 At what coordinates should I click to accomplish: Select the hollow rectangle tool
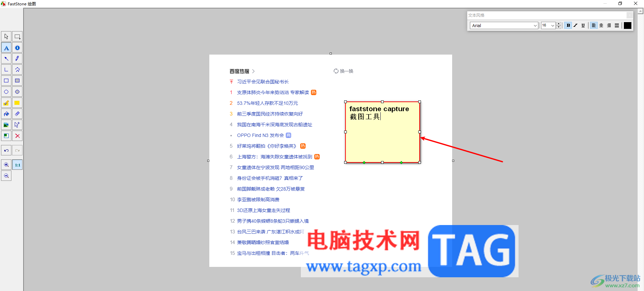coord(6,81)
